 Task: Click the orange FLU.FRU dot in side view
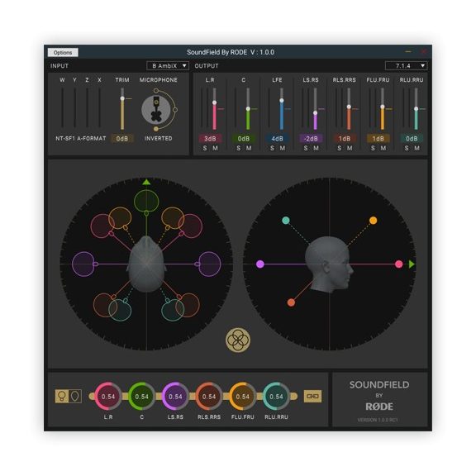tap(373, 221)
